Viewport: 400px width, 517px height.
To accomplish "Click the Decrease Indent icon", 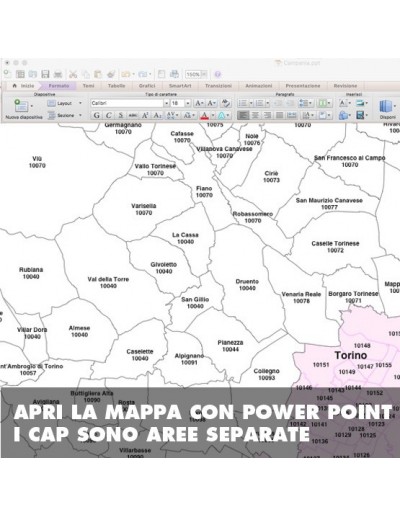I will point(278,103).
